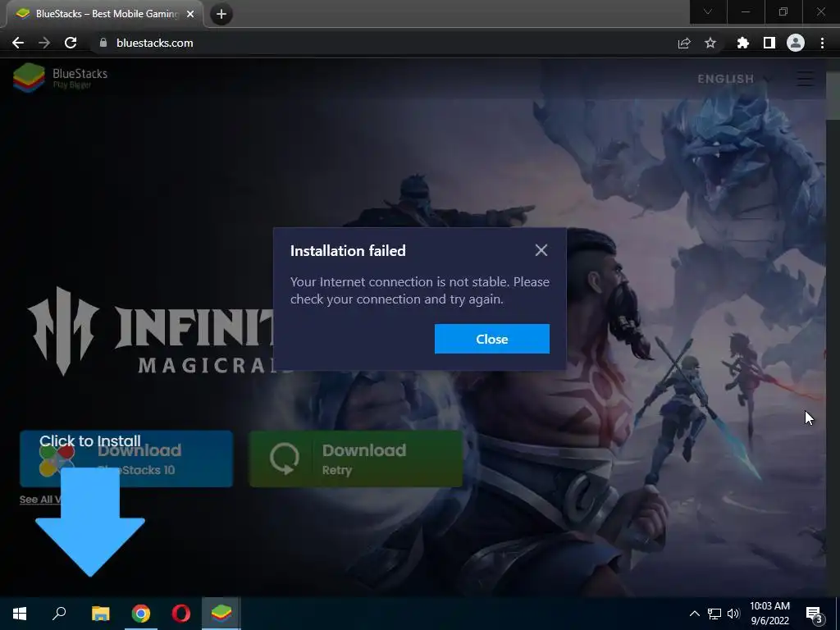This screenshot has height=630, width=840.
Task: Click the bluestacks.com address bar
Action: 386,43
